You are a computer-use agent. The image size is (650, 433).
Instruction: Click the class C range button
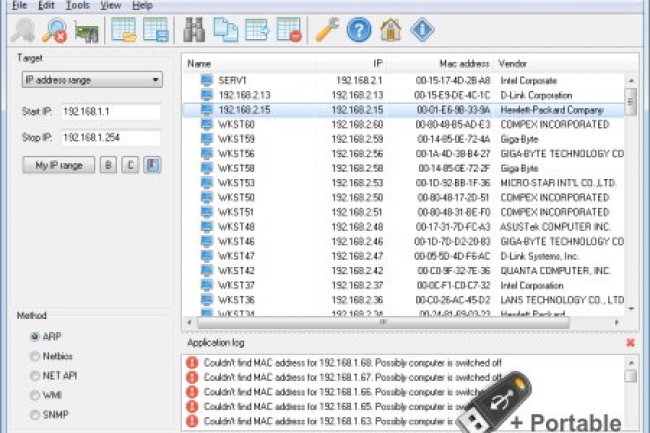(130, 164)
